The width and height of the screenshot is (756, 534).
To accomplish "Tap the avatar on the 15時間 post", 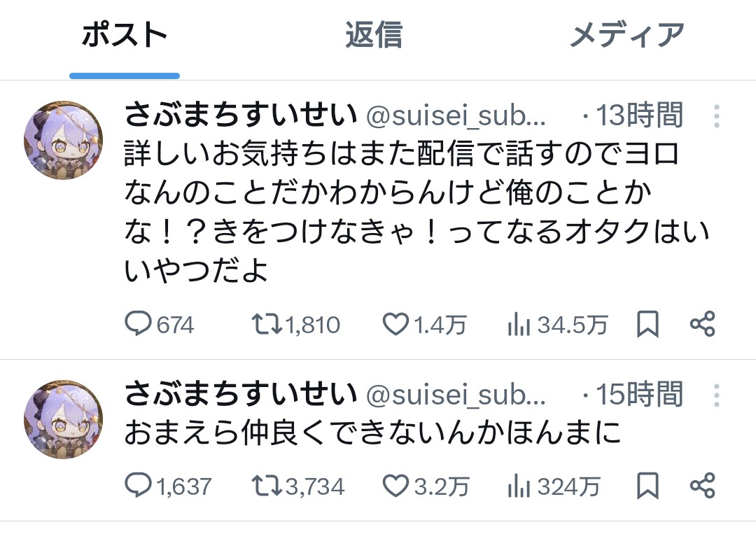I will (64, 419).
